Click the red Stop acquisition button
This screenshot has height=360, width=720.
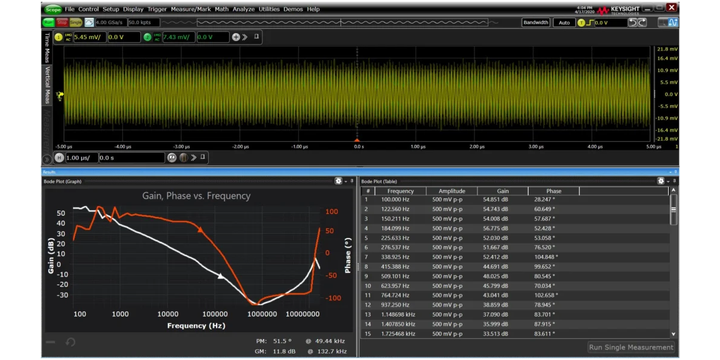coord(62,22)
